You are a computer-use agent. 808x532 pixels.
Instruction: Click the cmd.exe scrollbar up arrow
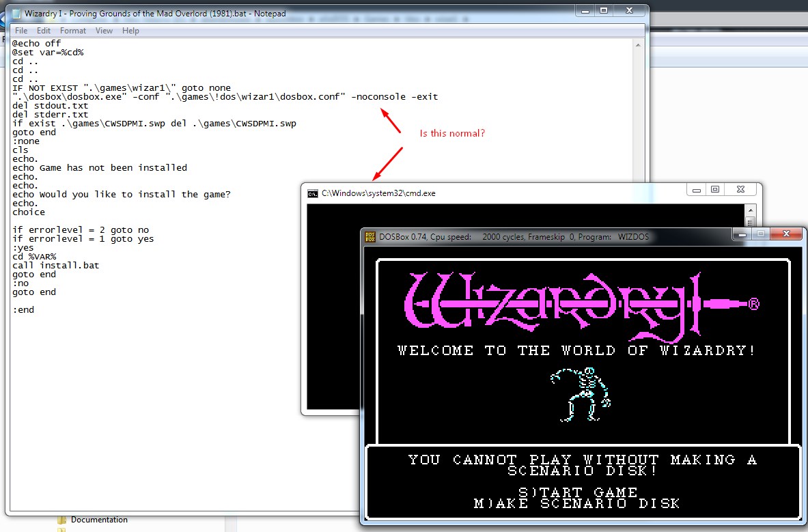tap(750, 210)
